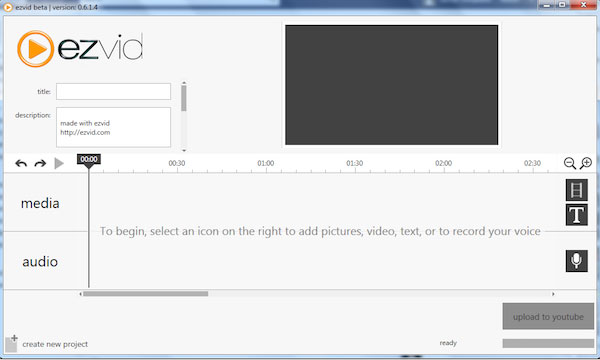Zoom in the timeline with plus magnifier

pos(586,163)
